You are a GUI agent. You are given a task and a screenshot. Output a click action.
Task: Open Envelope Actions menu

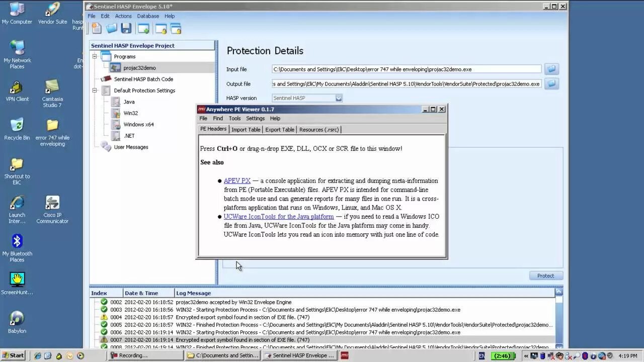coord(123,16)
